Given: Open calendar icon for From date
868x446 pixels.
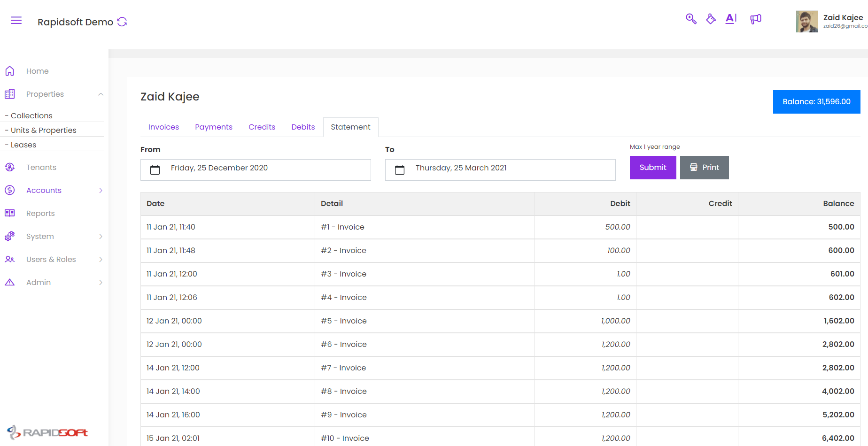Looking at the screenshot, I should click(155, 170).
